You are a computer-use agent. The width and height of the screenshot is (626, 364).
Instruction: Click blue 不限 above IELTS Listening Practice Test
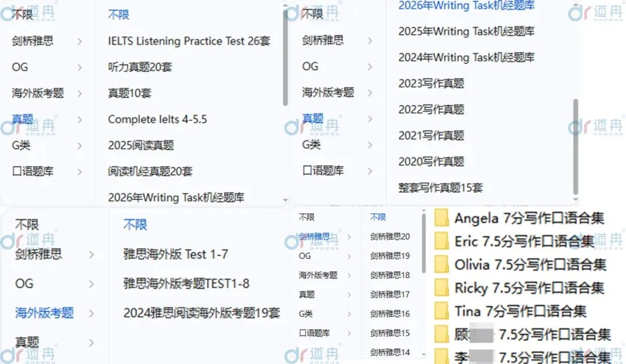click(x=119, y=14)
